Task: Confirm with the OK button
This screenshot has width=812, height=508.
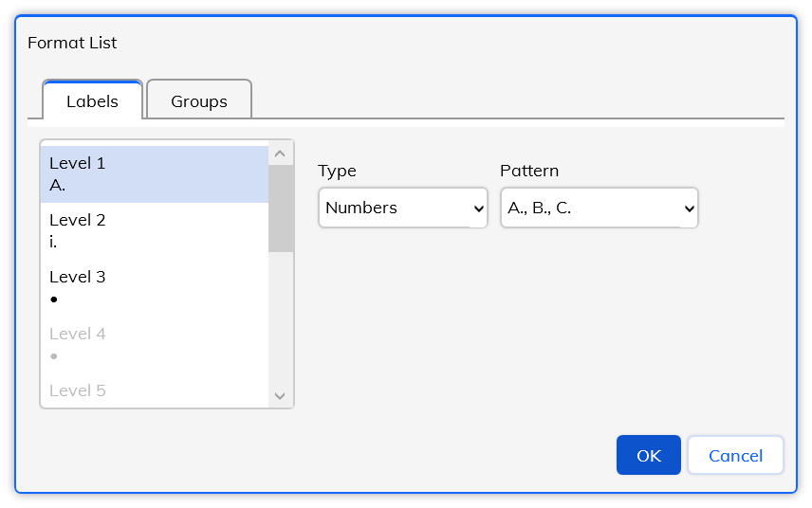Action: coord(648,455)
